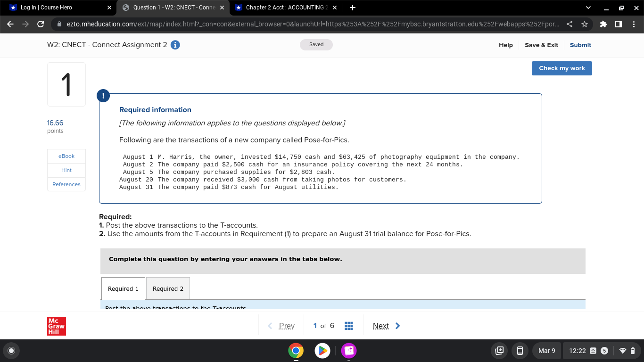Reload the page with the refresh icon
The width and height of the screenshot is (644, 362).
coord(41,24)
